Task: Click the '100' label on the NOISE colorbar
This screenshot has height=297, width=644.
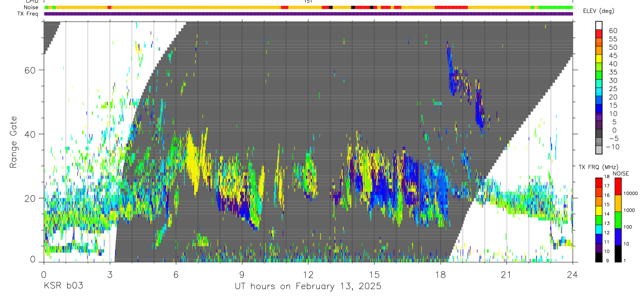Action: 628,227
